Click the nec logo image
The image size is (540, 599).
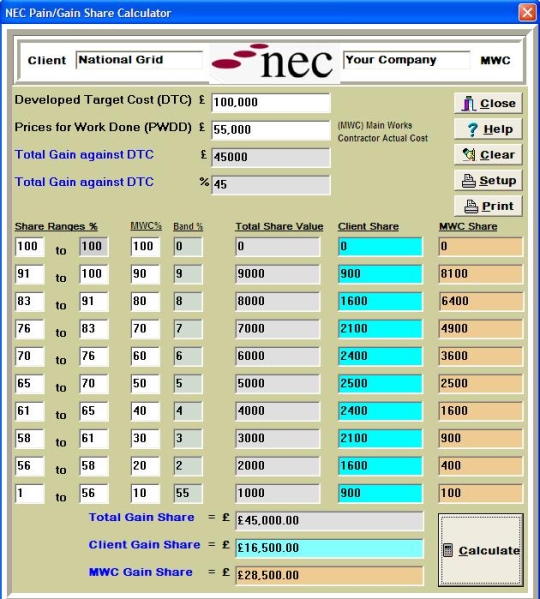[274, 63]
